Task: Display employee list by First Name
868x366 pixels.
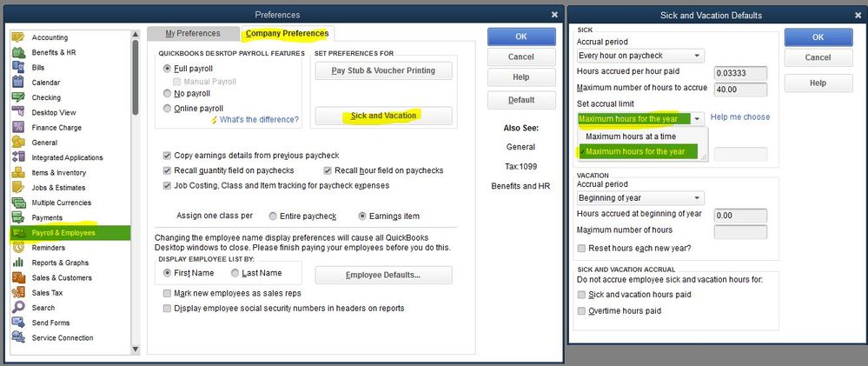Action: tap(167, 273)
